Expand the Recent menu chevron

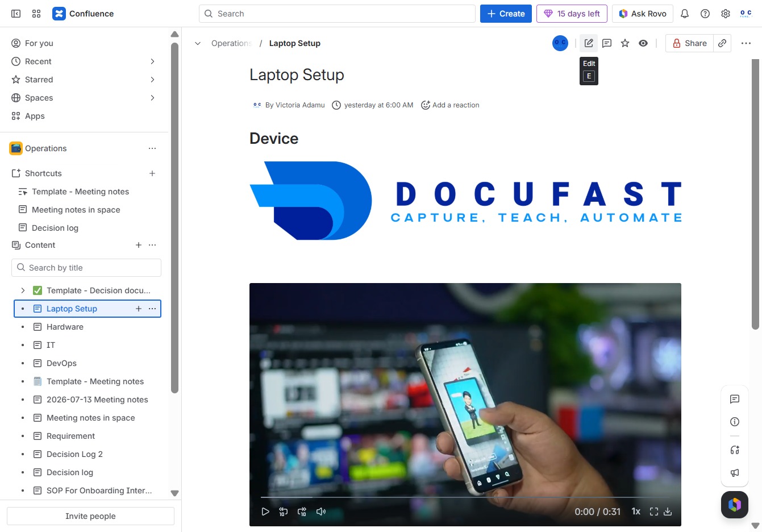pos(152,61)
